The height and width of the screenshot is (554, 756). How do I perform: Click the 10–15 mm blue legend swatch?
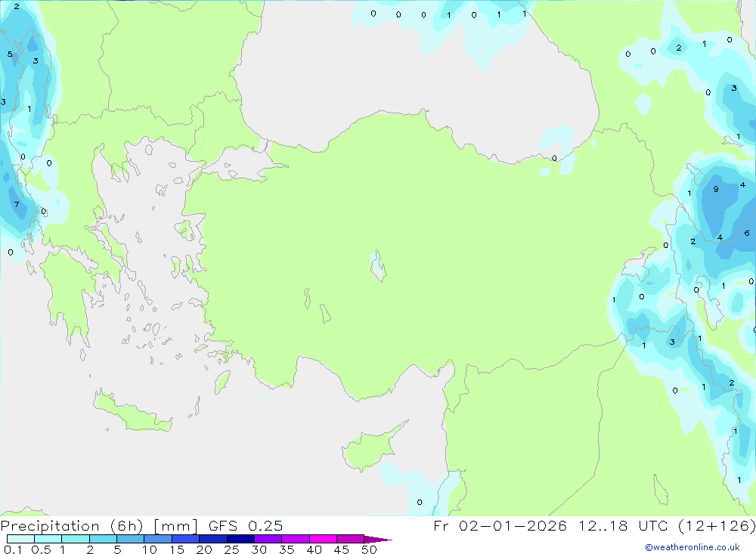coord(158,539)
